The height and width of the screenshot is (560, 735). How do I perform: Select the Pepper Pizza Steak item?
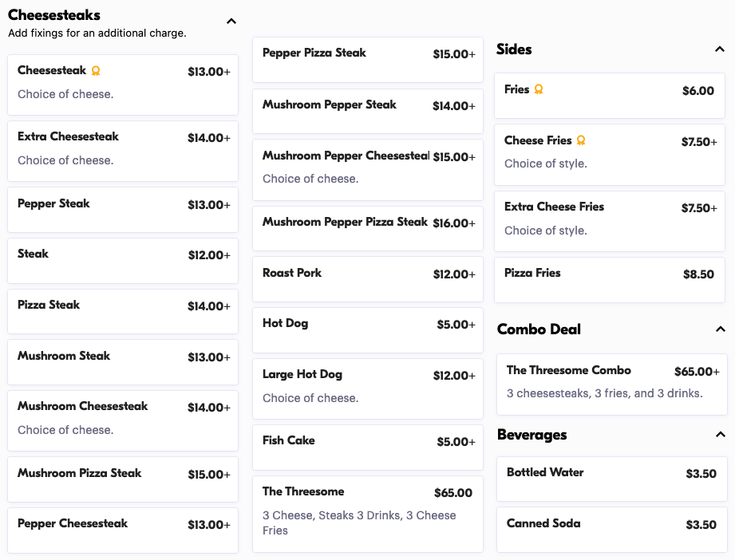tap(367, 60)
